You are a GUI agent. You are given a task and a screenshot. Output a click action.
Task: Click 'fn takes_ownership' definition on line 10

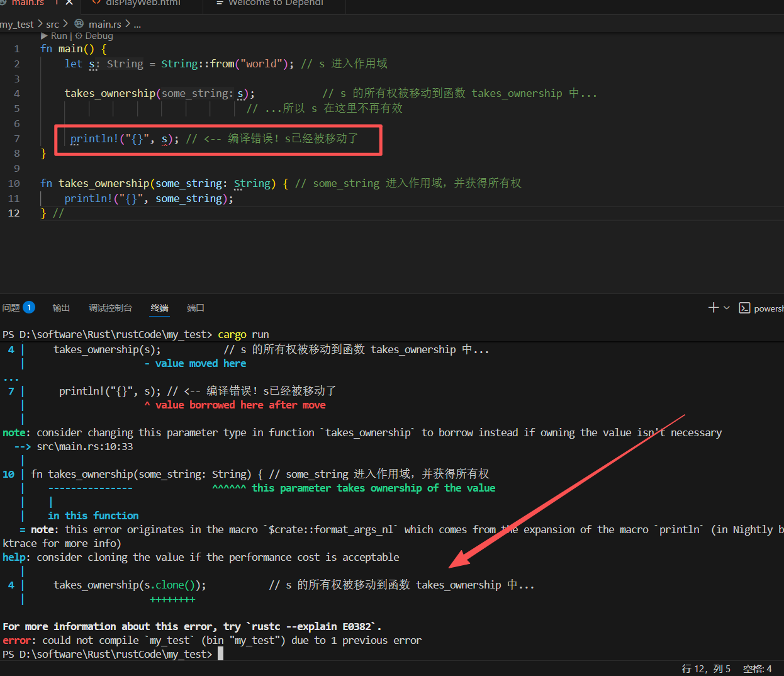click(94, 183)
